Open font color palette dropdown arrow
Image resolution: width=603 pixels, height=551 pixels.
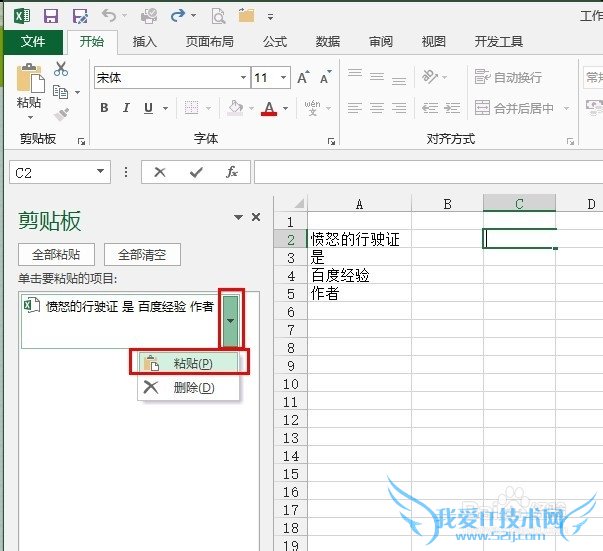286,108
